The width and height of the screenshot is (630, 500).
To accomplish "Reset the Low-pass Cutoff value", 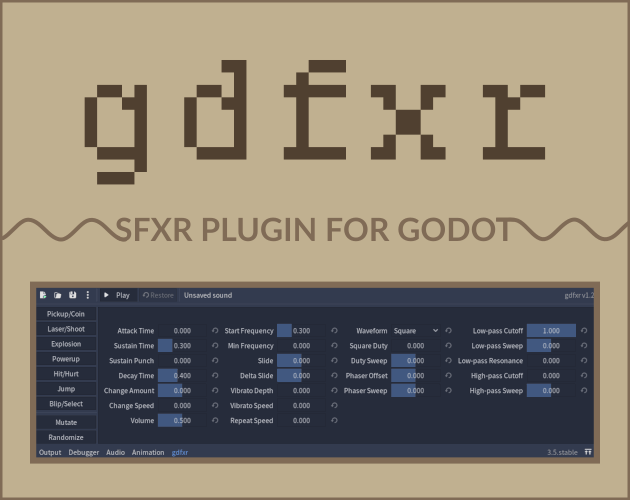I will 584,330.
